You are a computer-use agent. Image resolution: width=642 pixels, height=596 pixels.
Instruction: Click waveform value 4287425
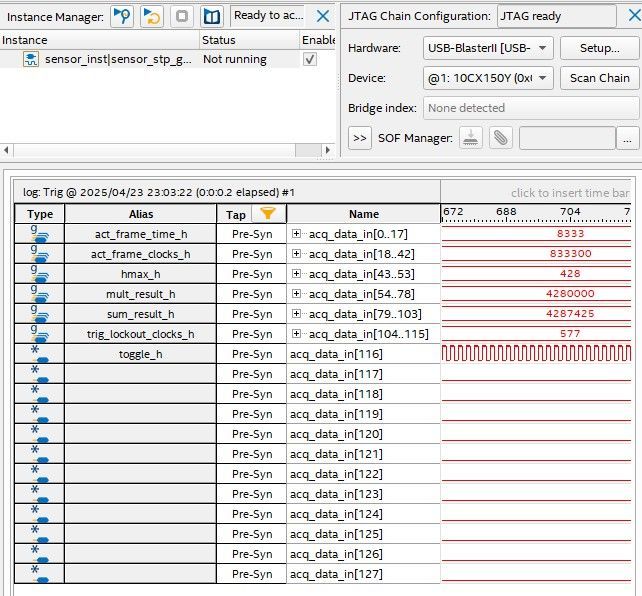tap(570, 314)
